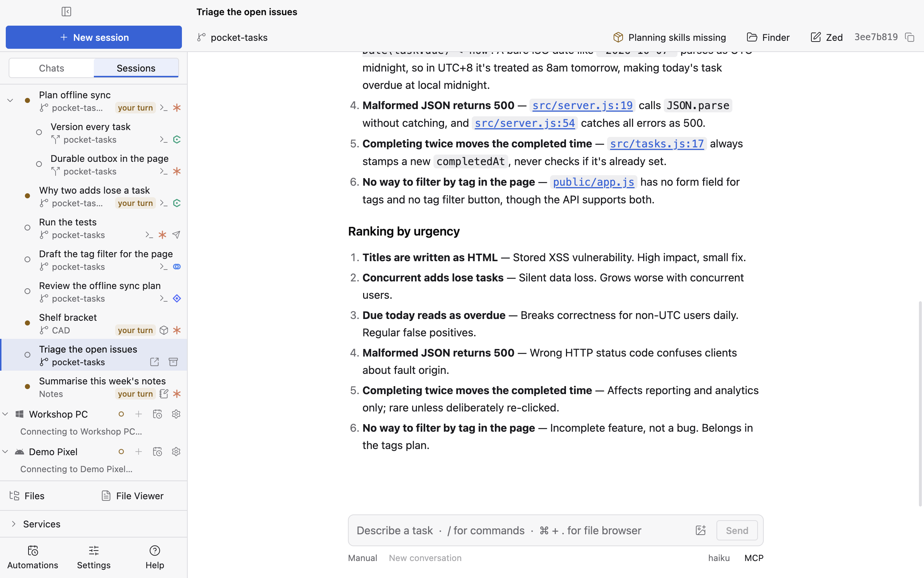Collapse the Demo Pixel section

[x=5, y=452]
